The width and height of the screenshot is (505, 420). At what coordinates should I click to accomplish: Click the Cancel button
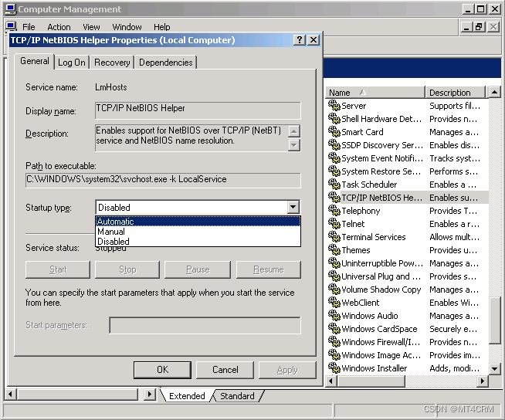(225, 370)
